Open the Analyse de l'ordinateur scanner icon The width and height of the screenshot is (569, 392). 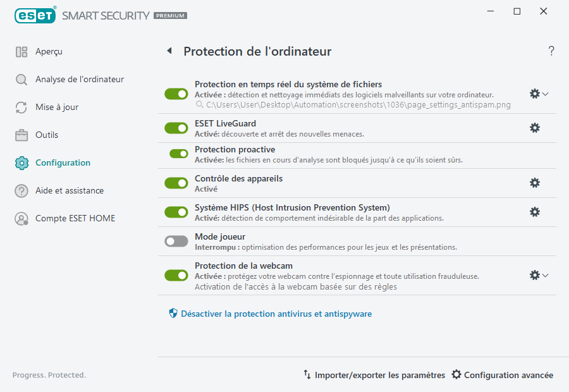[x=21, y=79]
